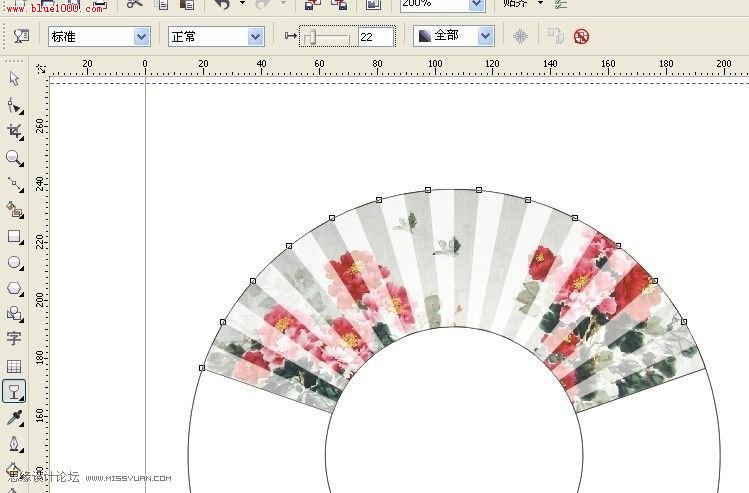This screenshot has width=749, height=493.
Task: Clear transparency with the red circle button
Action: (581, 36)
